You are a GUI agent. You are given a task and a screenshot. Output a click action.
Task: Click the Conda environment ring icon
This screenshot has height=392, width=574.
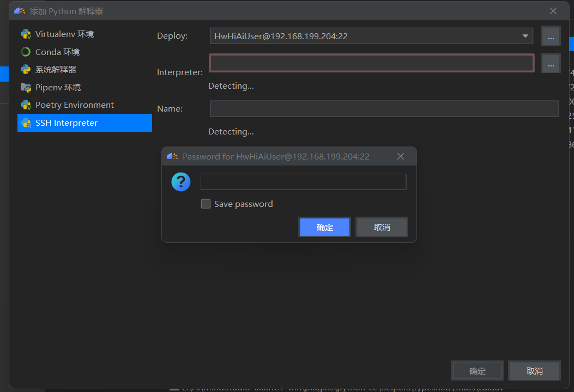tap(26, 52)
